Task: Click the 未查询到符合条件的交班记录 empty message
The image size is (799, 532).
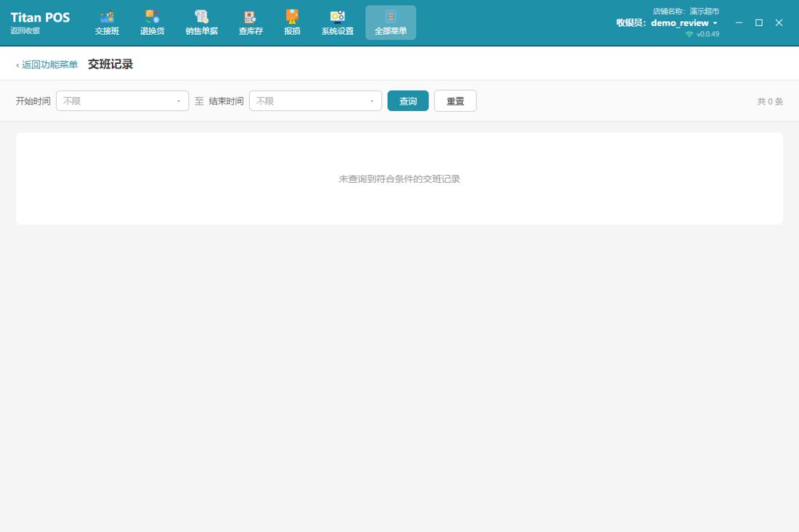Action: pyautogui.click(x=399, y=179)
